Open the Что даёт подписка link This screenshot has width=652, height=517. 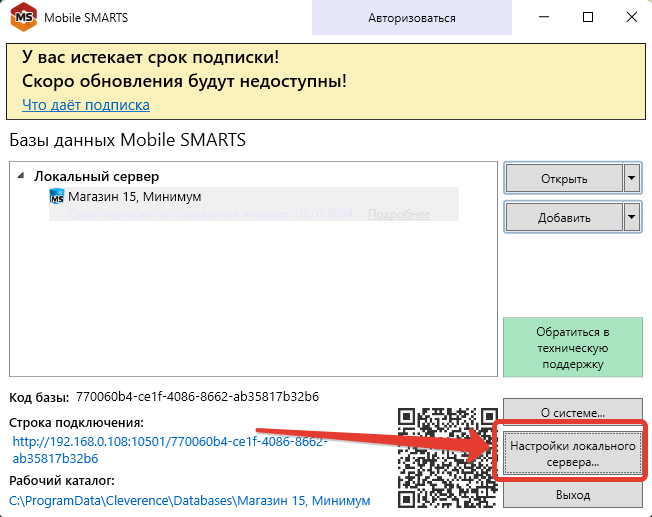tap(86, 104)
